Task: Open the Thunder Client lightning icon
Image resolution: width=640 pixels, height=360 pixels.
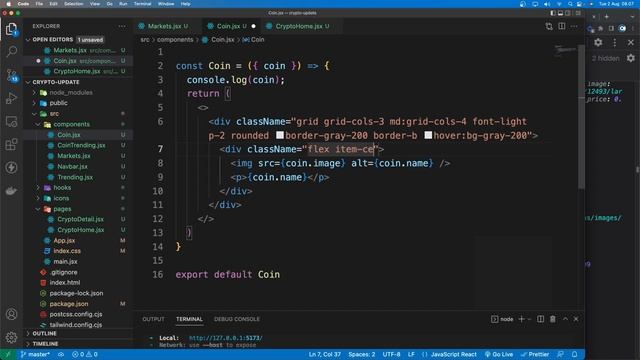Action: 11,167
